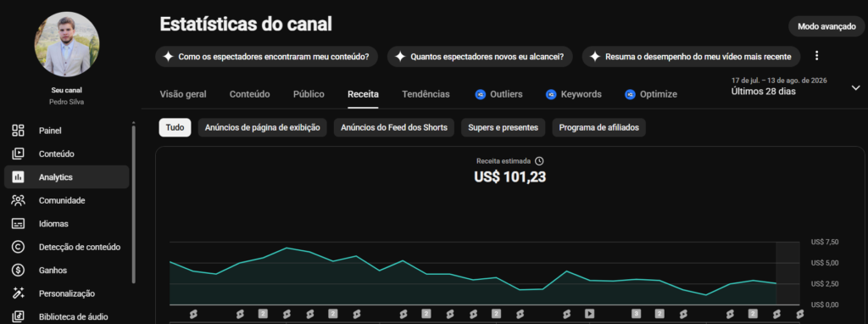
Task: Click the play video marker under chart
Action: 590,314
